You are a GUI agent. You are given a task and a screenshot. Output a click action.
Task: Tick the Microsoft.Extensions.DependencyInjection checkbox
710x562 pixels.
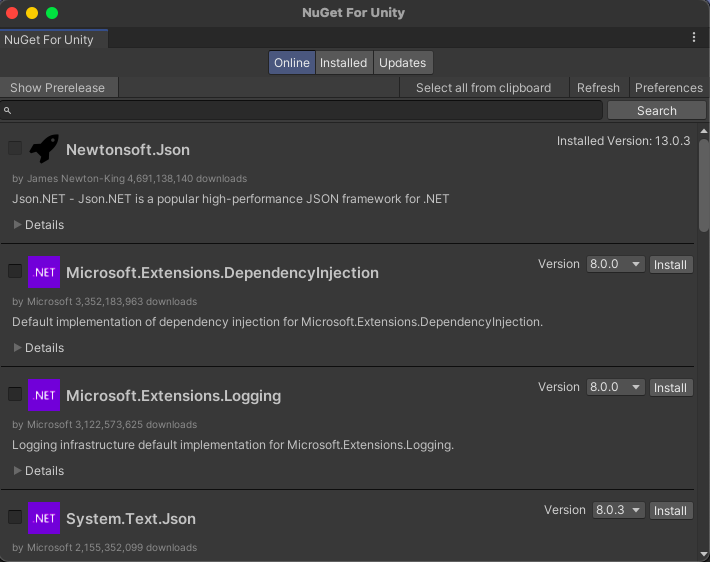[15, 271]
